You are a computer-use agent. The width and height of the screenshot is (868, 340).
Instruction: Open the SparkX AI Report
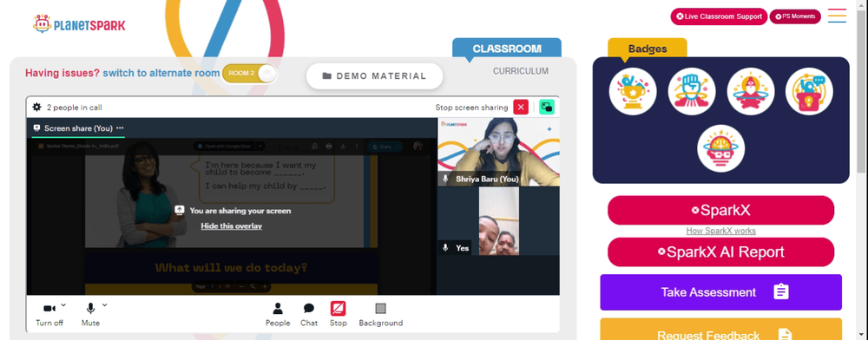(x=720, y=252)
